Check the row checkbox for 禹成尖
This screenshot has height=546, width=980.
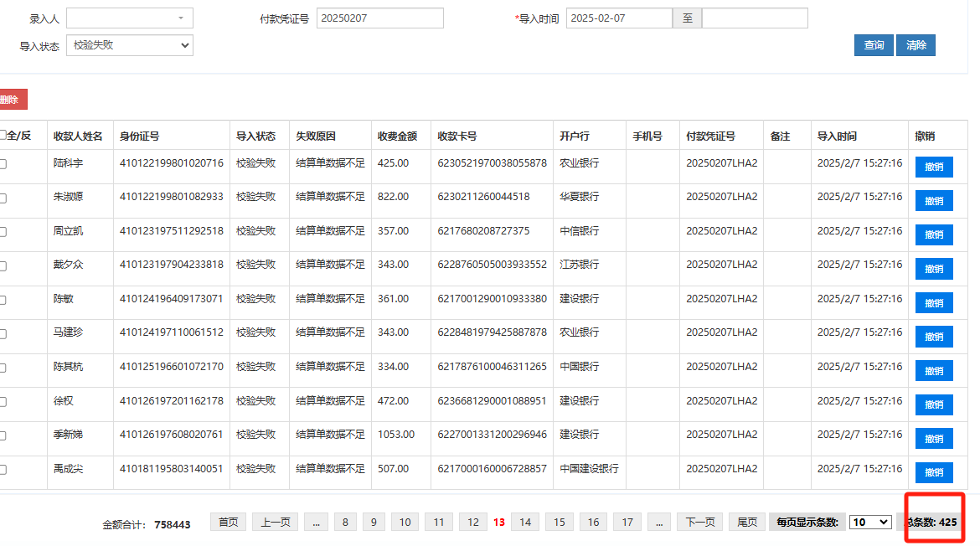pos(3,470)
